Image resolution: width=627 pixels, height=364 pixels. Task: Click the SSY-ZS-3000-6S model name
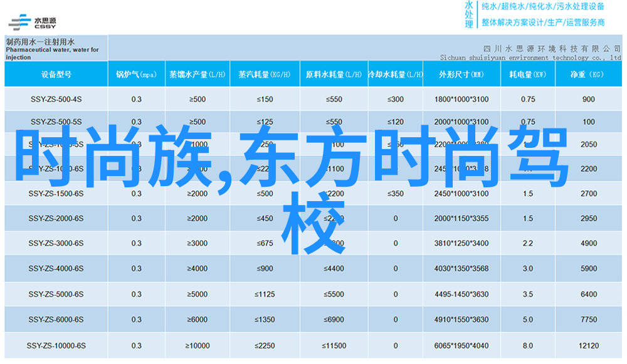(x=56, y=243)
